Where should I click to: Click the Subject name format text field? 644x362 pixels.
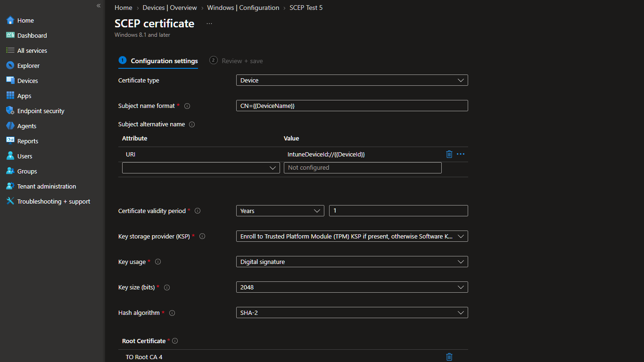click(x=352, y=106)
